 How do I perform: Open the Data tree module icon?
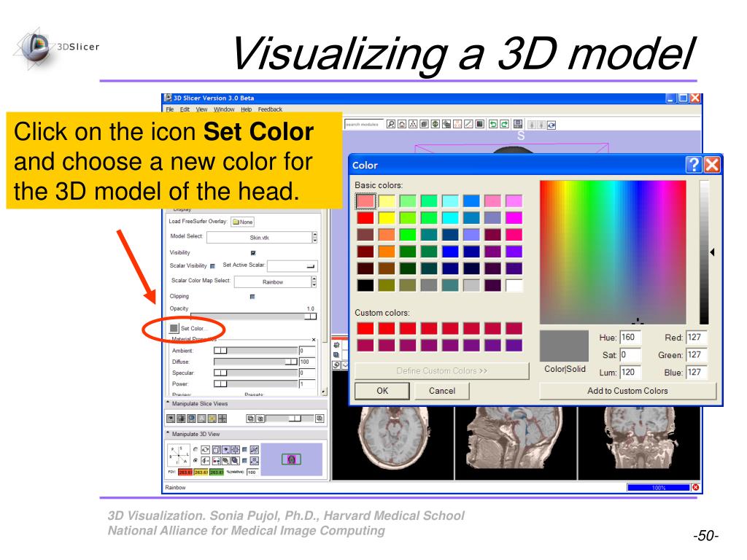[413, 124]
